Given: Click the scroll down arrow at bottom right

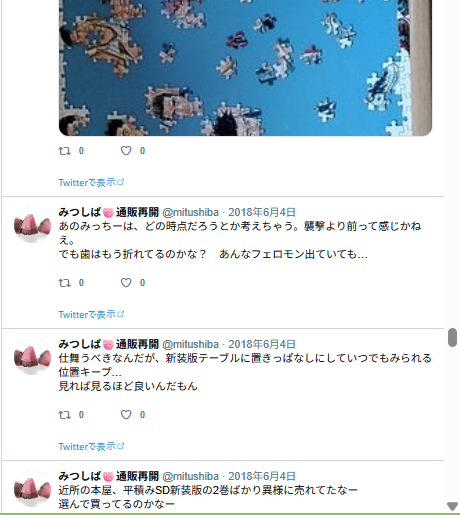Looking at the screenshot, I should coord(452,506).
